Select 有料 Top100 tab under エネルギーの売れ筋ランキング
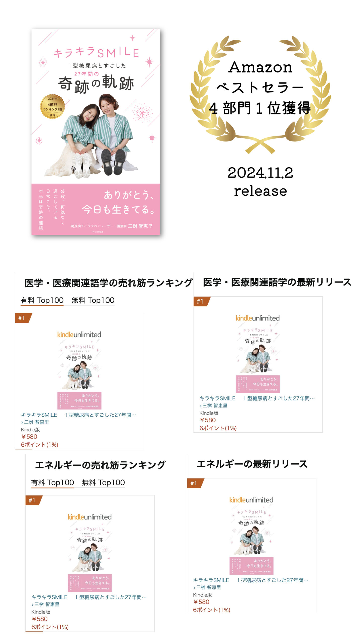Image resolution: width=362 pixels, height=644 pixels. 52,482
